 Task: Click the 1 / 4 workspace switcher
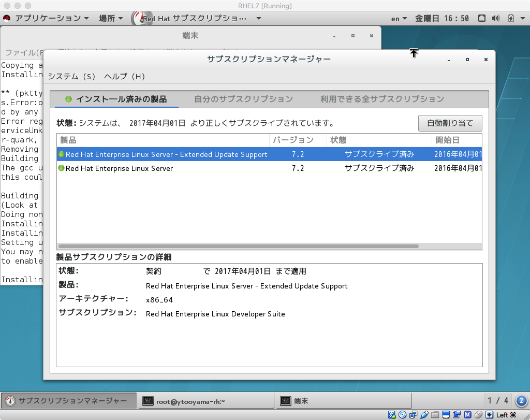pos(498,401)
